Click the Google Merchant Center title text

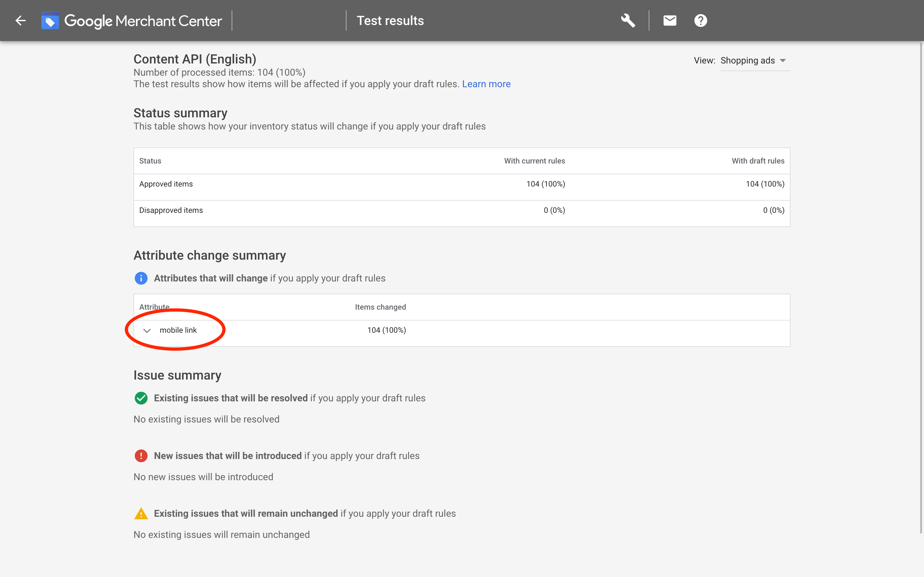tap(143, 21)
